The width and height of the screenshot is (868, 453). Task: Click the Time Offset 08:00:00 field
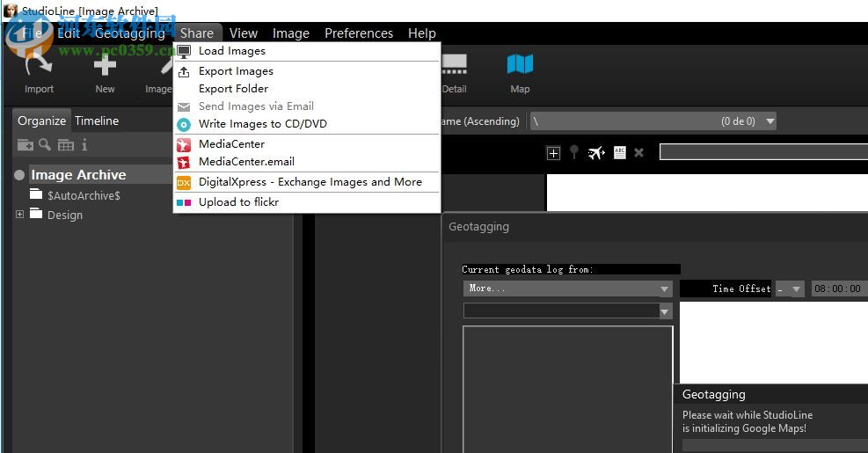click(x=838, y=289)
